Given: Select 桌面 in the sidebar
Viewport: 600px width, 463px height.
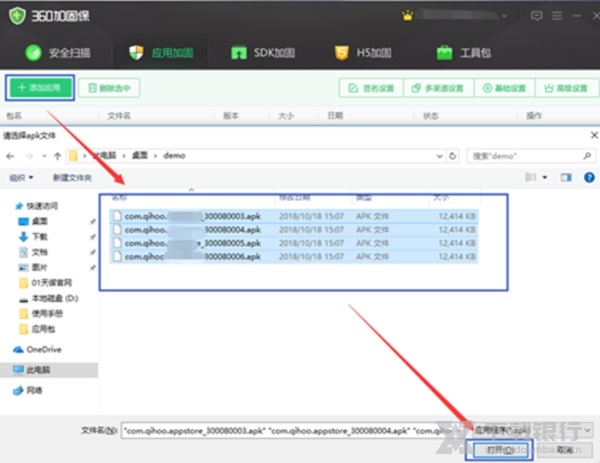Looking at the screenshot, I should point(33,221).
